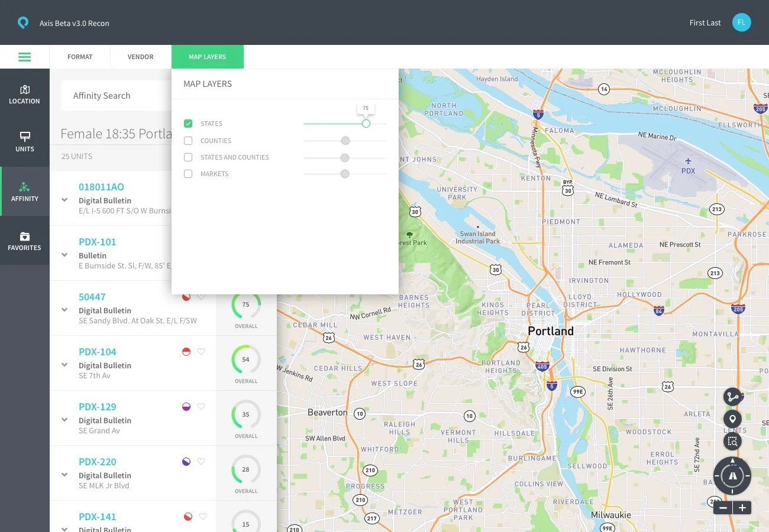Image resolution: width=769 pixels, height=532 pixels.
Task: Expand the 018011AO unit row chevron
Action: tap(64, 200)
